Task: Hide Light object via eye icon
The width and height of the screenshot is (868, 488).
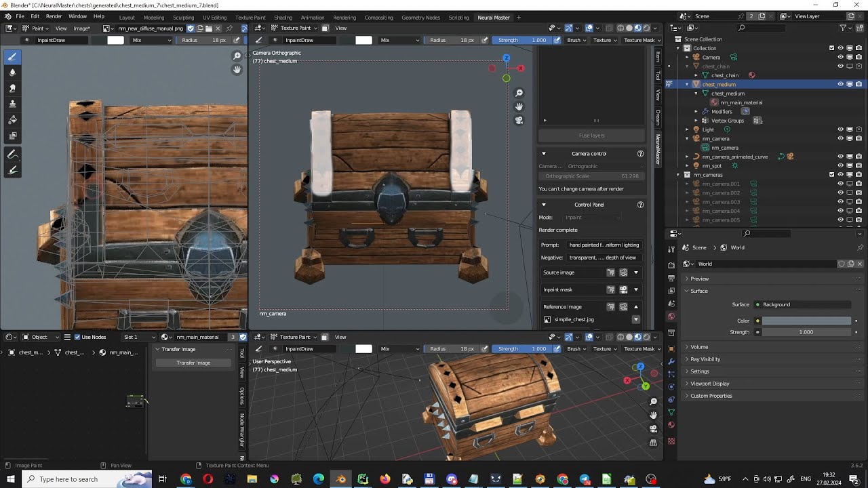Action: pos(840,129)
